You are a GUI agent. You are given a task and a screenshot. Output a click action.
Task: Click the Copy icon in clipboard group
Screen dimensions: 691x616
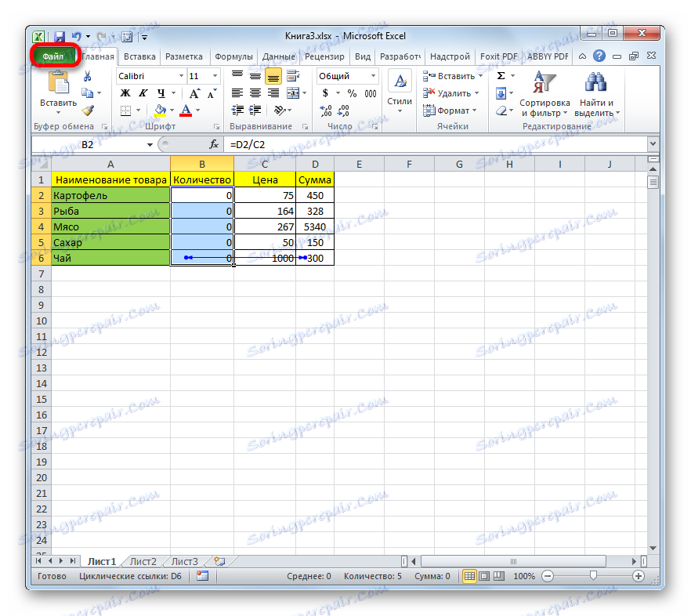(87, 93)
